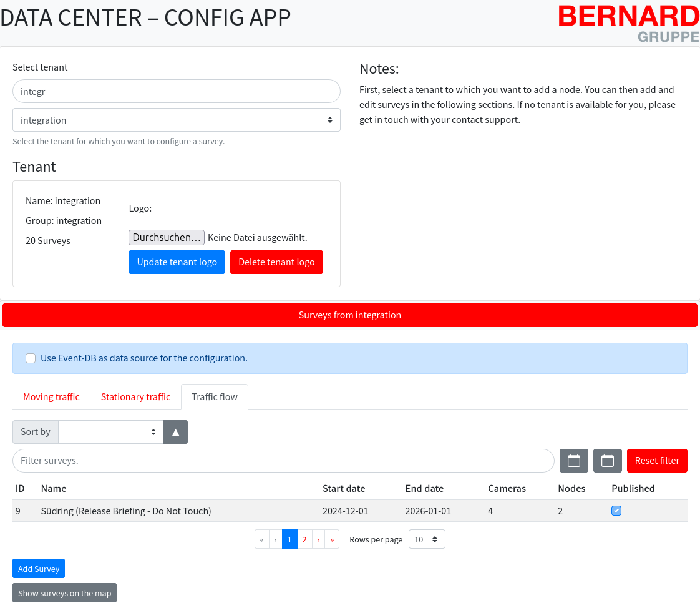This screenshot has height=613, width=700.
Task: Click the Name column header
Action: tap(54, 488)
